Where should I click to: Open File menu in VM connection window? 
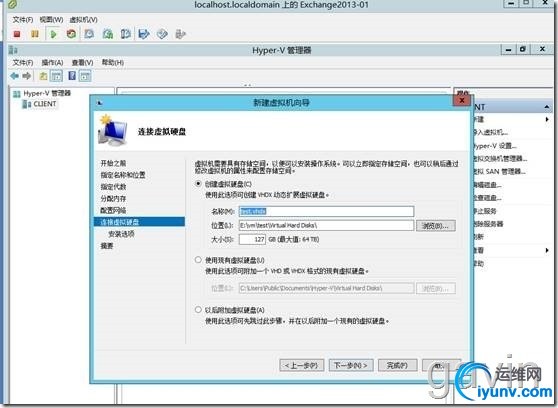pos(23,20)
